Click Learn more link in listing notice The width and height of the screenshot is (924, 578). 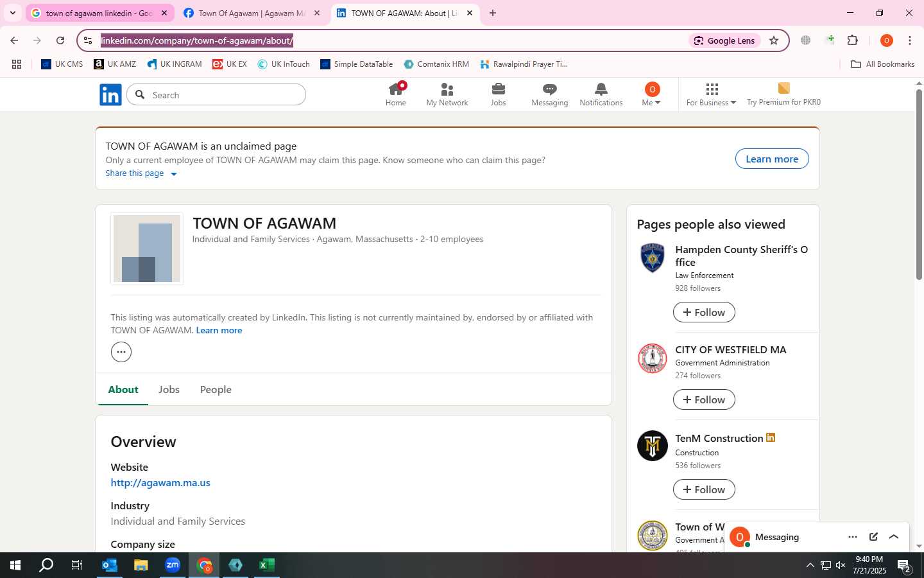[219, 330]
